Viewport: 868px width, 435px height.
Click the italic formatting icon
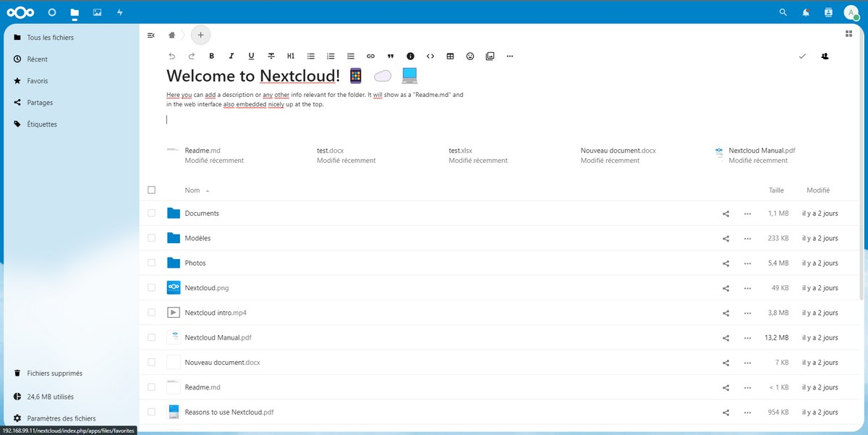[x=231, y=56]
